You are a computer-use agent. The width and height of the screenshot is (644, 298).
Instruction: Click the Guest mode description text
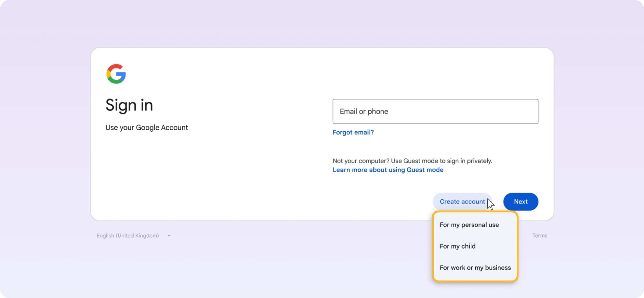(412, 161)
